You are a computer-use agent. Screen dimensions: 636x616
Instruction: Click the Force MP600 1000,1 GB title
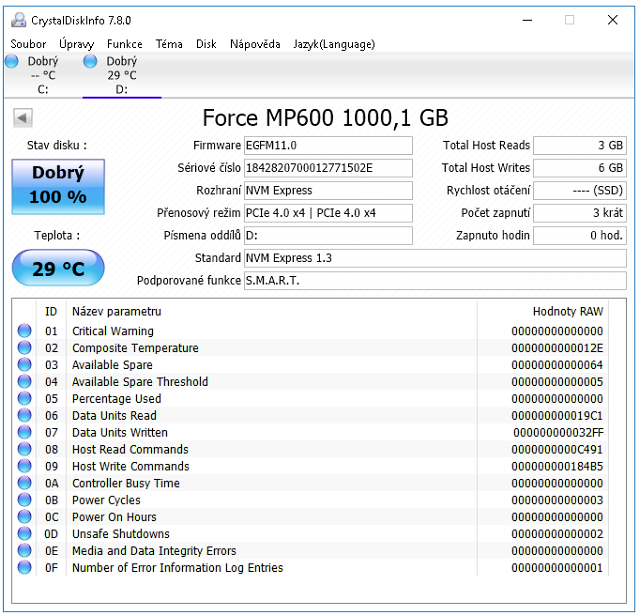pyautogui.click(x=325, y=118)
